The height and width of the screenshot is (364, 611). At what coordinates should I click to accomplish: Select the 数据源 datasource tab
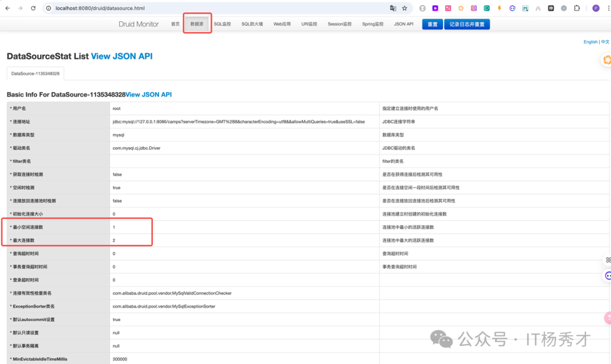(197, 24)
